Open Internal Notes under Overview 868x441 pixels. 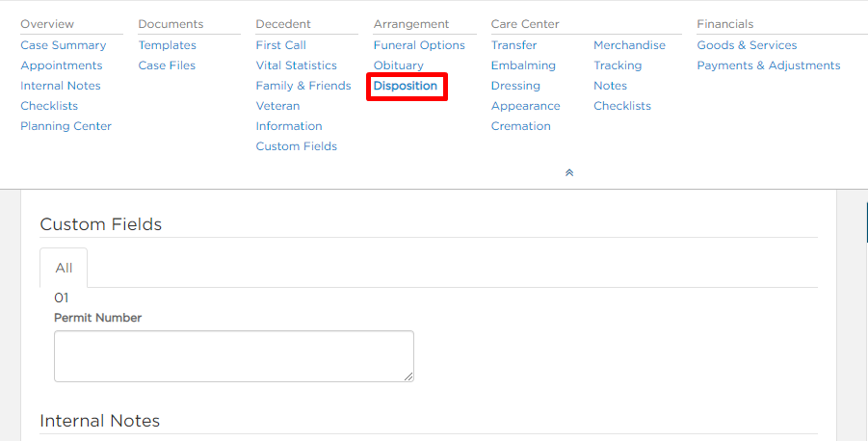61,86
